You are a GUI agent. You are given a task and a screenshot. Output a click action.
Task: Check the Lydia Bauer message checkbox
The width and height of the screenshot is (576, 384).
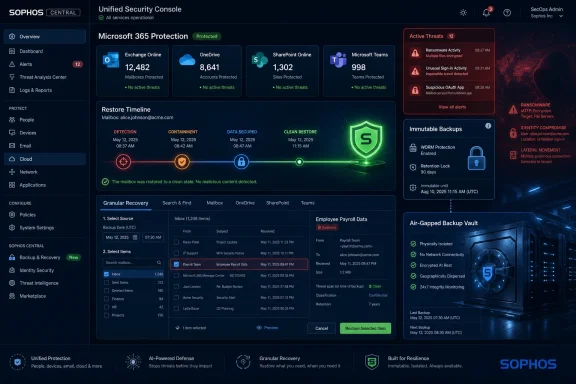(176, 309)
